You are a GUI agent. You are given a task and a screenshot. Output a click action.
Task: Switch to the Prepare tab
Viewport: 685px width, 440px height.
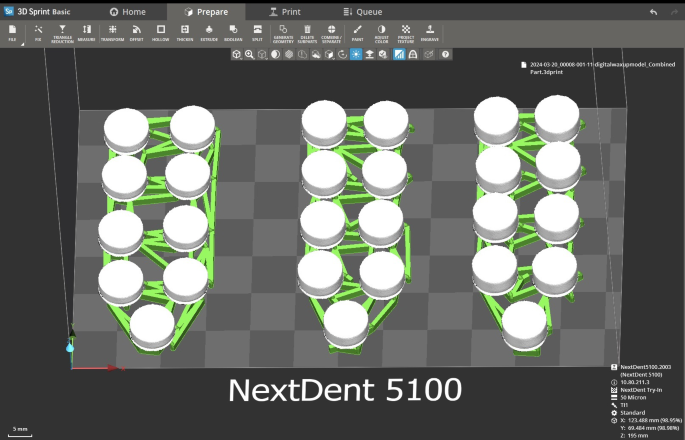click(x=205, y=12)
